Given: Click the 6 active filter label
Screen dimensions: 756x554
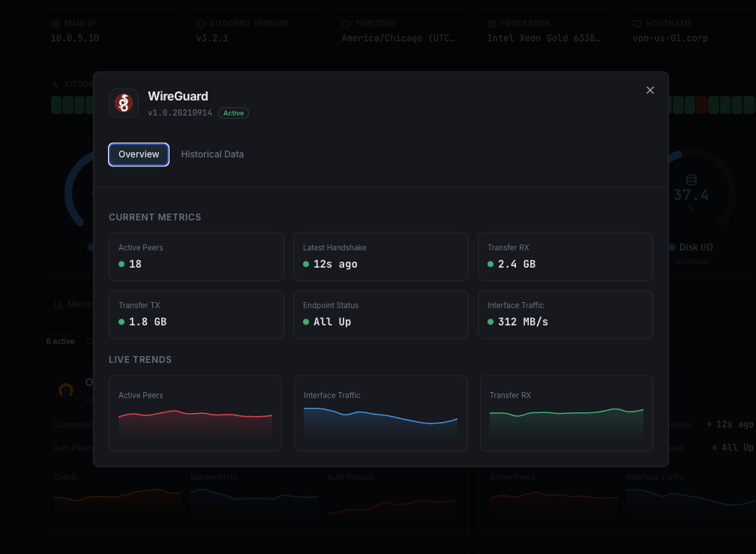Looking at the screenshot, I should point(61,341).
